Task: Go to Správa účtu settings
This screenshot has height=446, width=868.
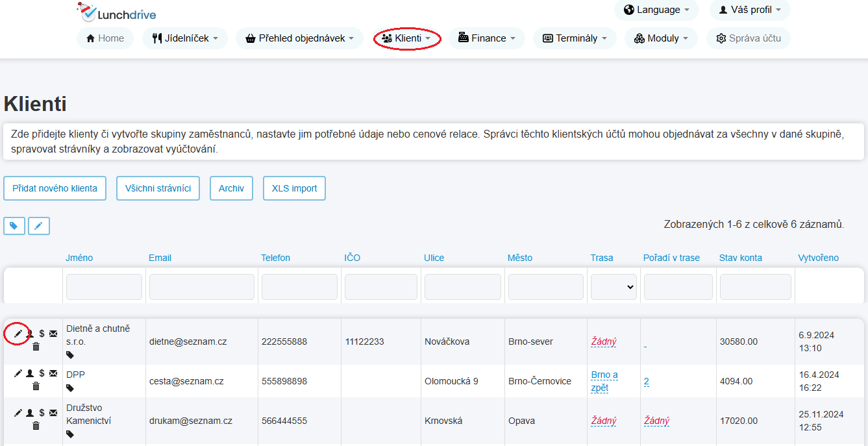Action: click(x=748, y=38)
